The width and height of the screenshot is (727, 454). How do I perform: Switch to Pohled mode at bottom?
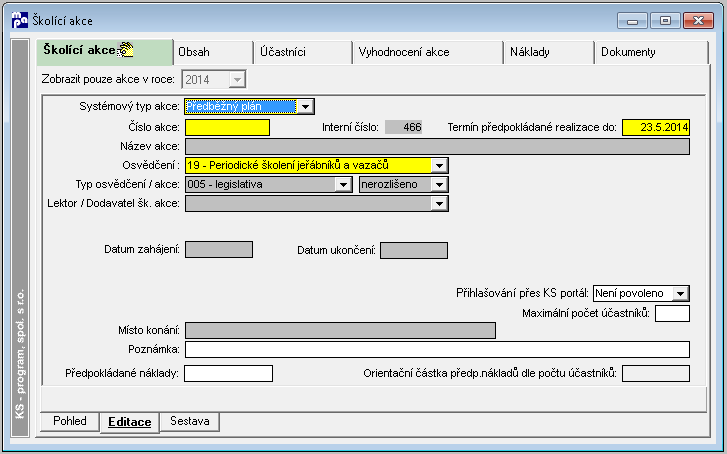tap(70, 421)
